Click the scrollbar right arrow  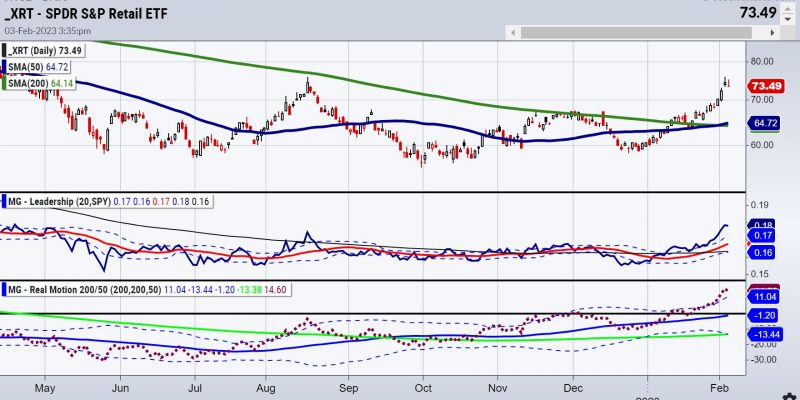(773, 33)
